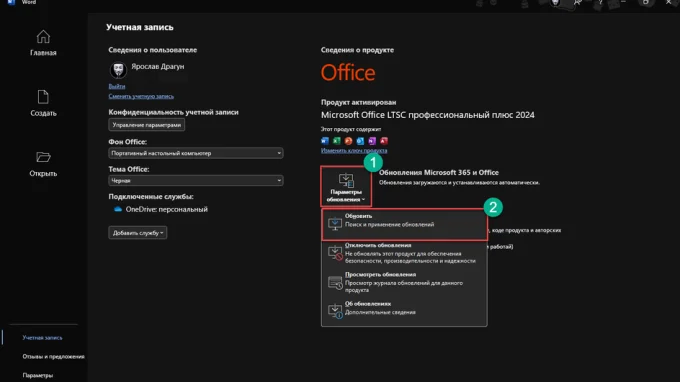Click the Word icon in product contents

325,140
